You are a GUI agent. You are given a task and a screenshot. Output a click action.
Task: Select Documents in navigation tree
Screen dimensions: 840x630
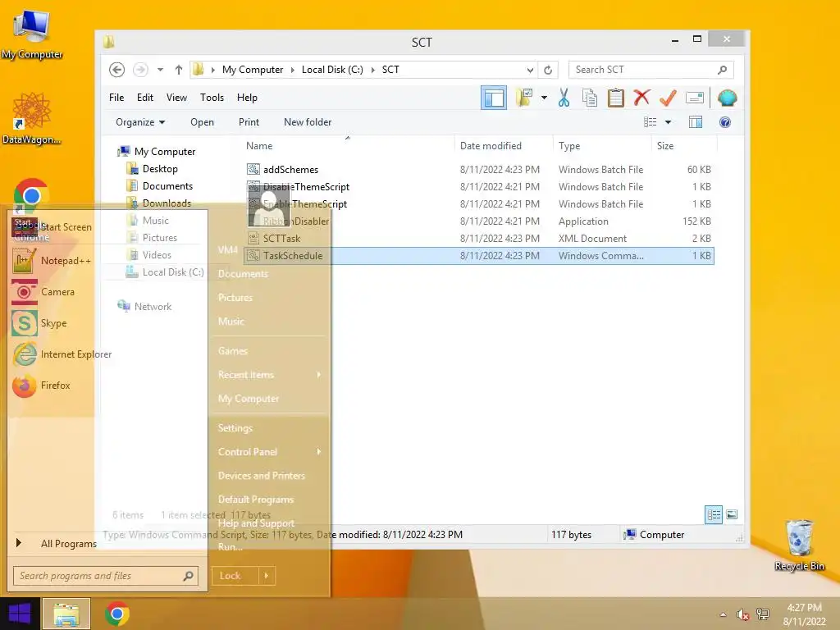[160, 186]
